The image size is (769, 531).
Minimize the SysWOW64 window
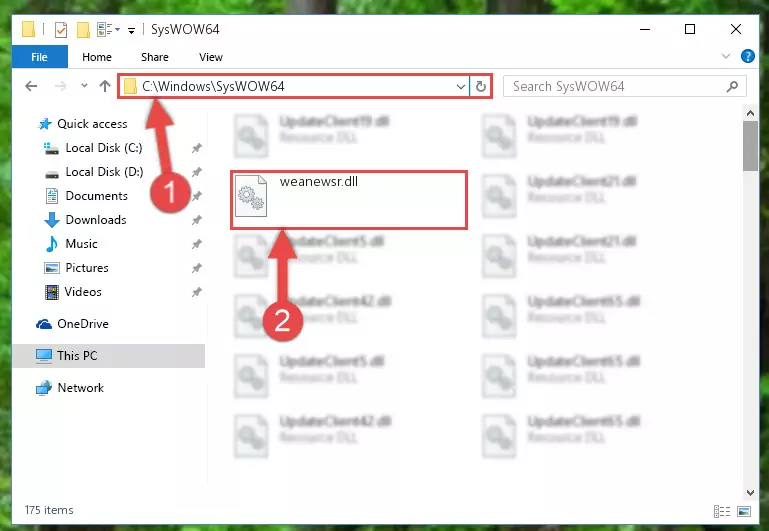tap(645, 29)
